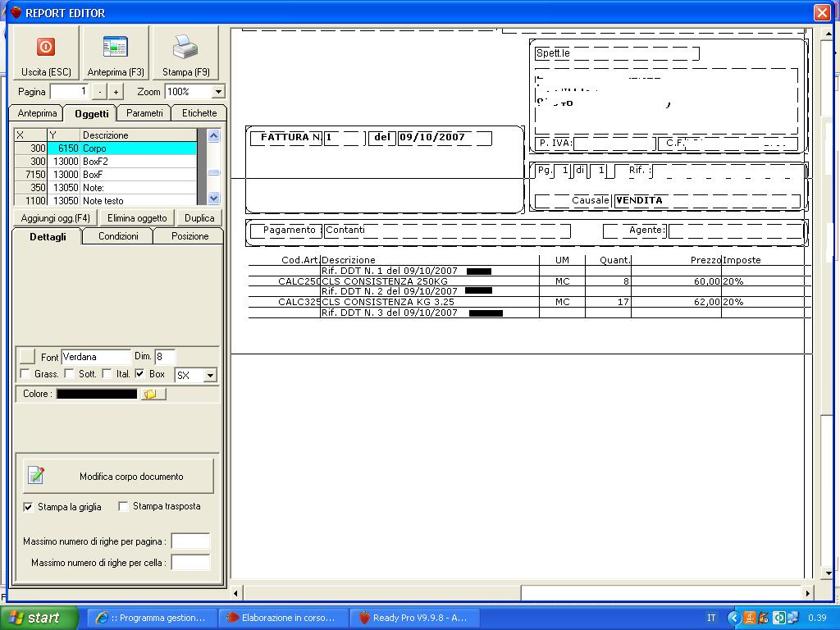
Task: Select the BoxF2 row in objects list
Action: click(106, 162)
